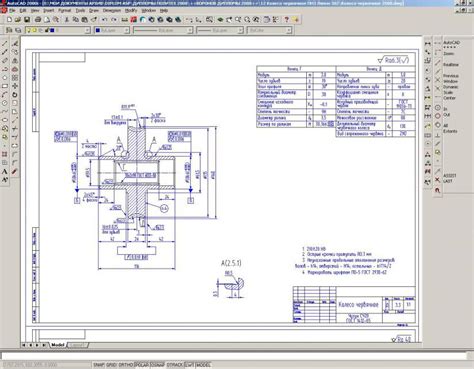Select the Circle draw tool
474x369 pixels.
click(x=5, y=103)
